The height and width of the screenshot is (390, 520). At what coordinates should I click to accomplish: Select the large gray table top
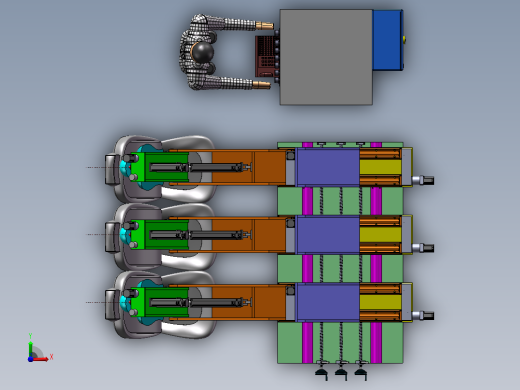(326, 57)
